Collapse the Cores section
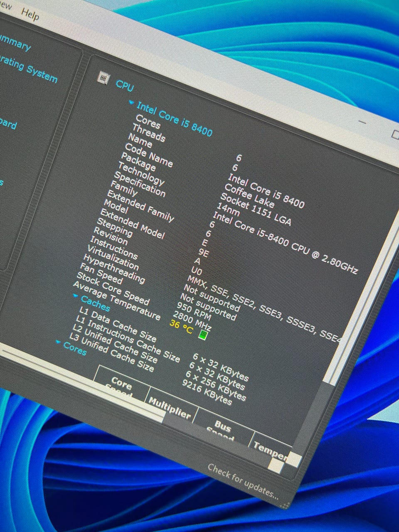This screenshot has height=532, width=399. click(x=58, y=342)
